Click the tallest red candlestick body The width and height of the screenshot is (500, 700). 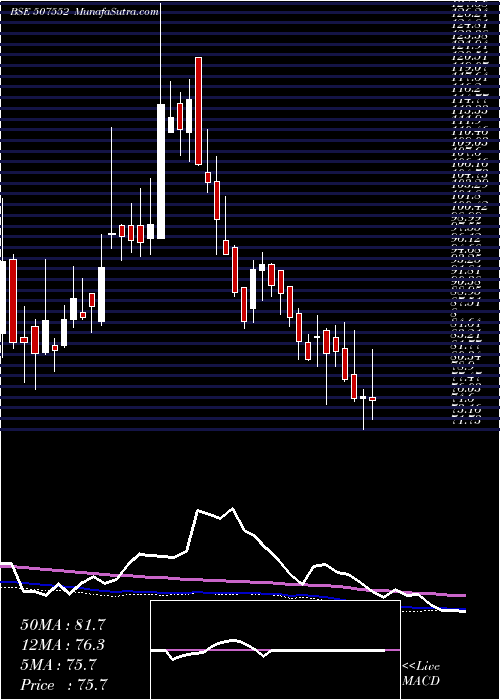[x=198, y=111]
